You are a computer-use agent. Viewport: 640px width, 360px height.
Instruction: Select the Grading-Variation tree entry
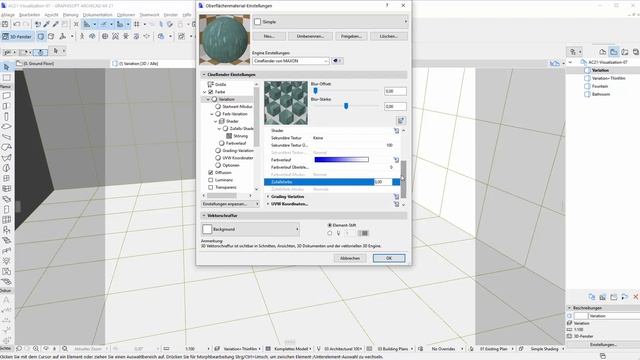coord(238,151)
